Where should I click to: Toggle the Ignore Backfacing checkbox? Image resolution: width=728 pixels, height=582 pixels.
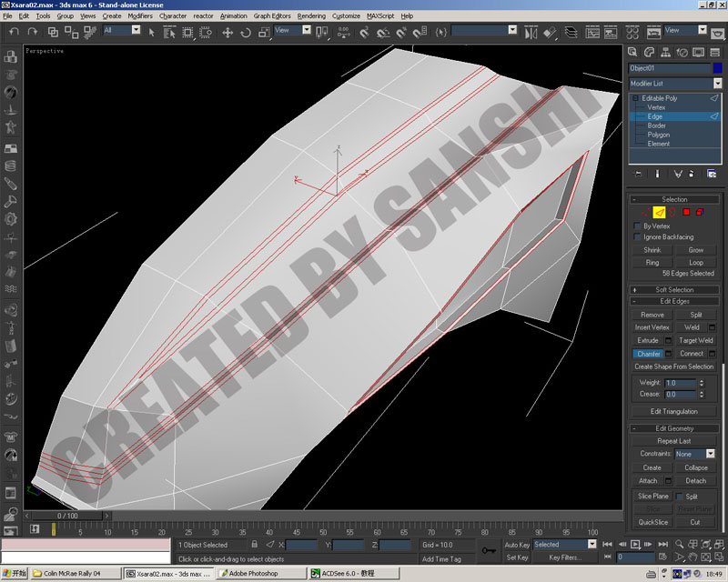pos(637,237)
